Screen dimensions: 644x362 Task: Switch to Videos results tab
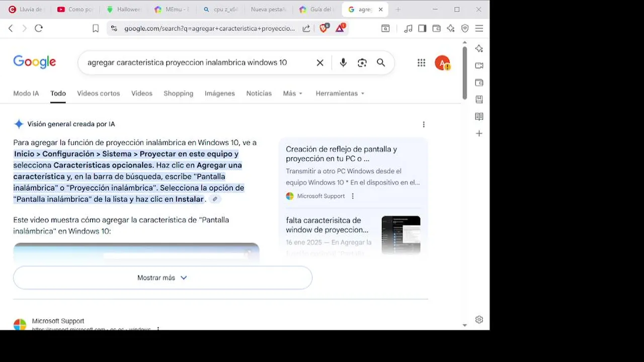click(x=142, y=94)
